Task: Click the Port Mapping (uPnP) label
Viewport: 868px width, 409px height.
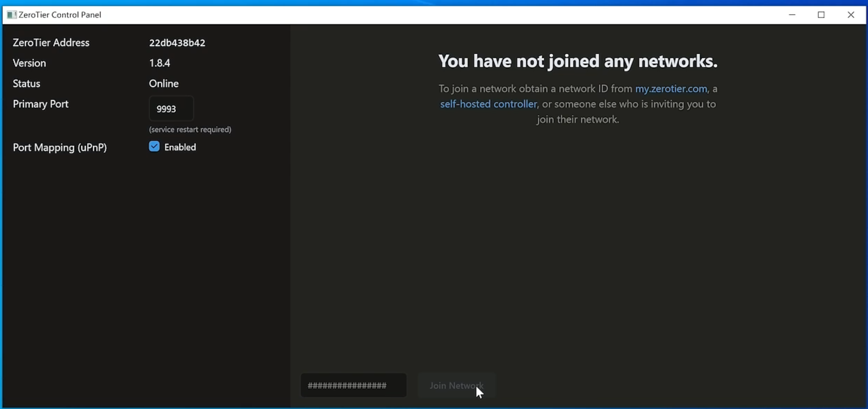Action: pyautogui.click(x=60, y=147)
